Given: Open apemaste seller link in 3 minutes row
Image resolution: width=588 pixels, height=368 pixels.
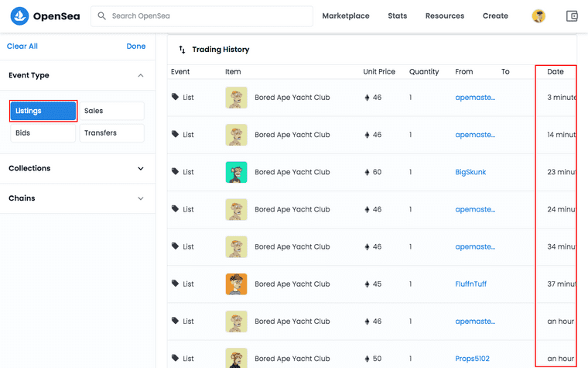Looking at the screenshot, I should [475, 98].
